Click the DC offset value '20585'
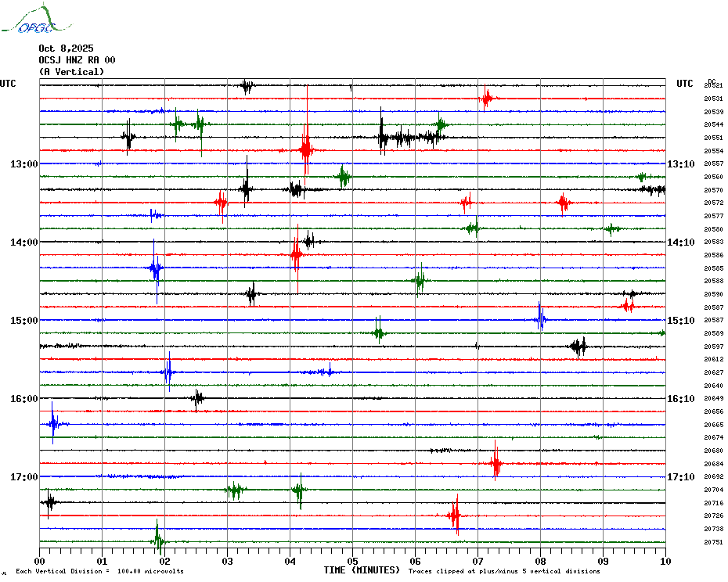Viewport: 728px width, 582px height. 714,268
